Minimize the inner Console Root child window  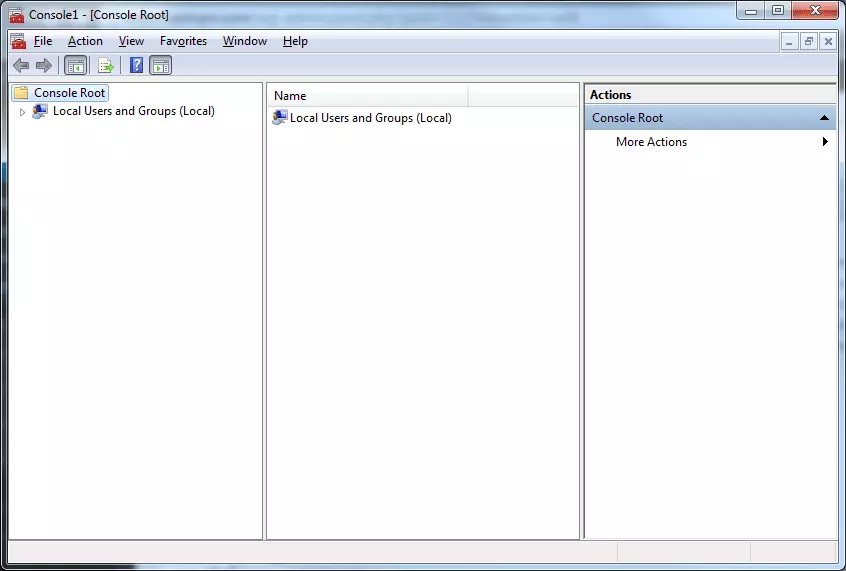[x=789, y=42]
